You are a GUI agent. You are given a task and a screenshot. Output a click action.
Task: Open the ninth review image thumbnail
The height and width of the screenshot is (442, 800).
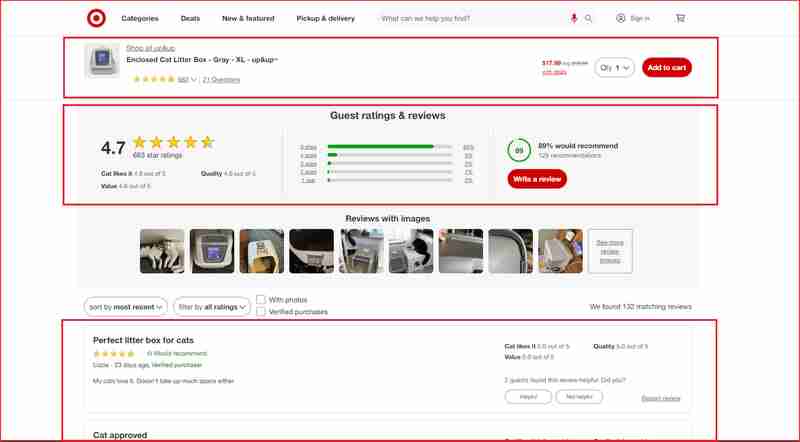click(560, 251)
